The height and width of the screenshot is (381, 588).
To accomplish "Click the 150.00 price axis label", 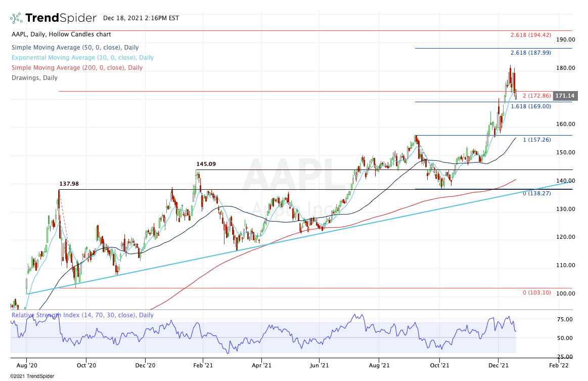I will point(565,153).
